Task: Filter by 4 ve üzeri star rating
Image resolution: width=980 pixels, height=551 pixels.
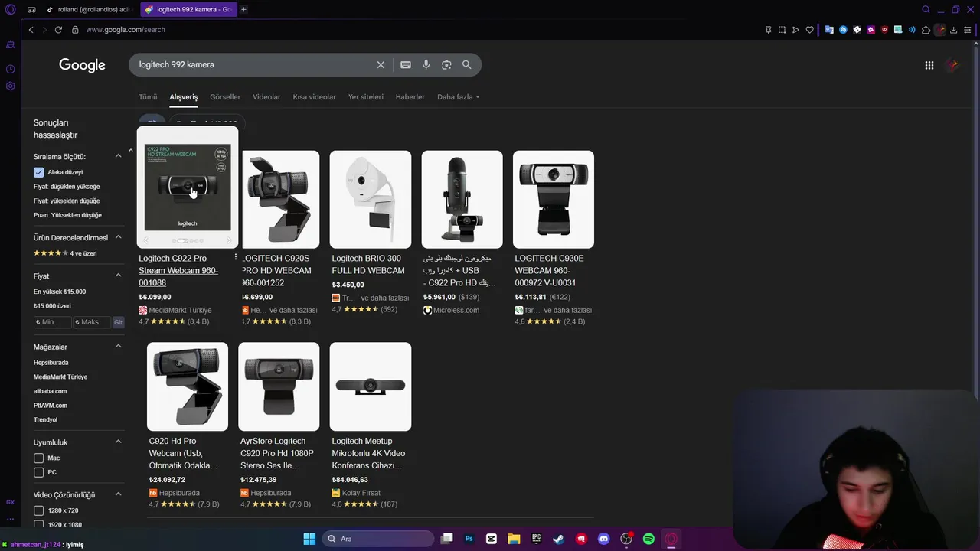Action: [x=65, y=253]
